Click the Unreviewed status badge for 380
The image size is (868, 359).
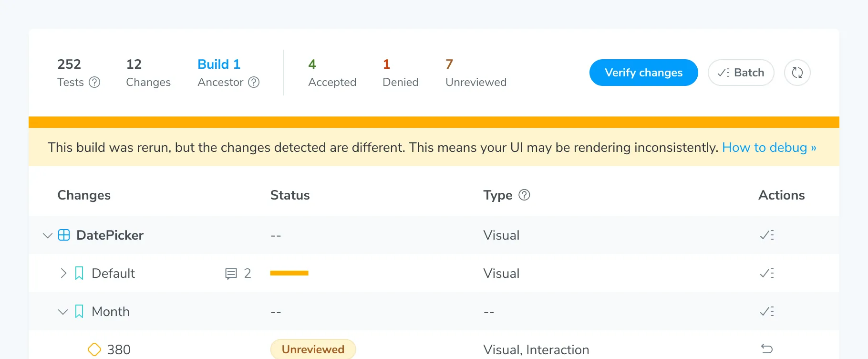click(x=313, y=349)
